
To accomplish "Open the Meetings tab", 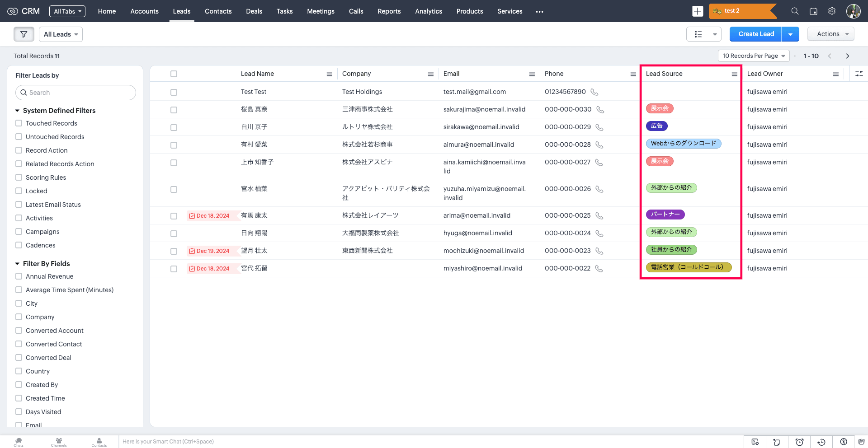I will tap(321, 11).
